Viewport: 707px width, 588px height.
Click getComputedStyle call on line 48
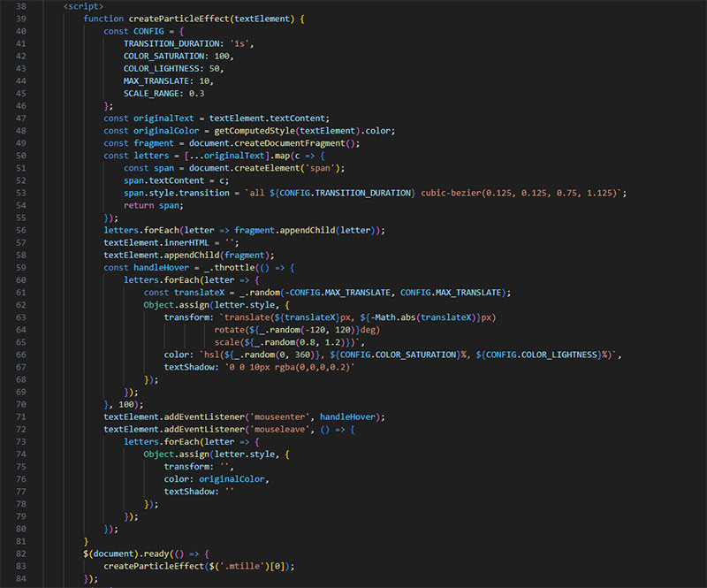[x=255, y=131]
